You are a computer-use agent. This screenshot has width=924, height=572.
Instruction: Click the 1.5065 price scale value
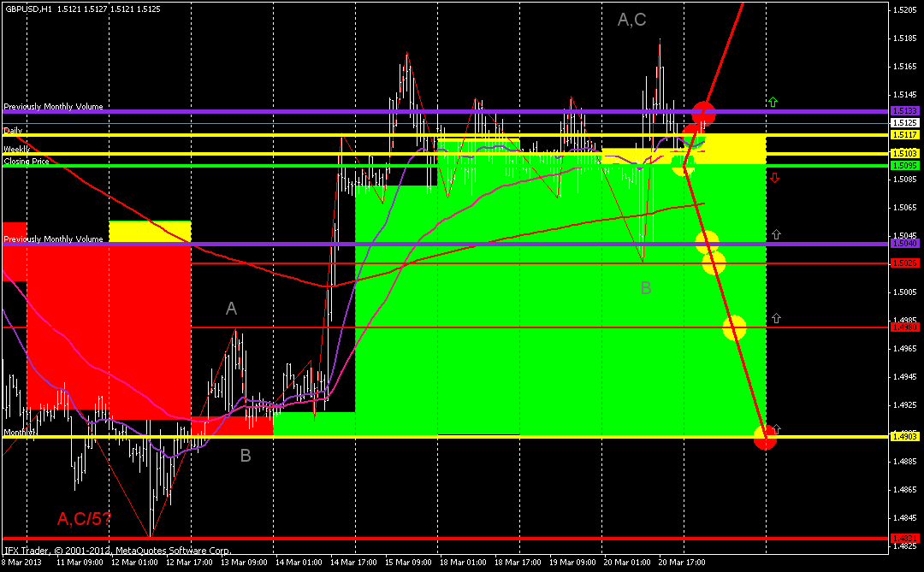pos(904,208)
